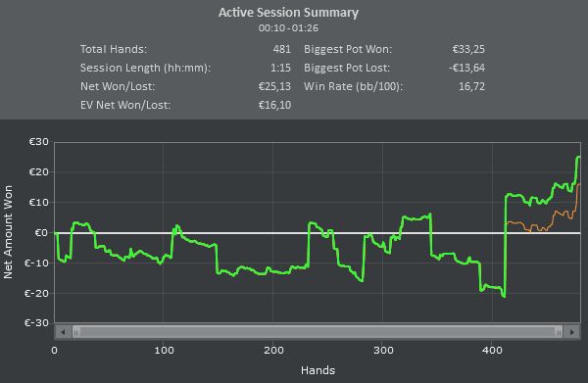The width and height of the screenshot is (588, 383).
Task: Grab the left grip handle of scrollbar
Action: pos(76,332)
